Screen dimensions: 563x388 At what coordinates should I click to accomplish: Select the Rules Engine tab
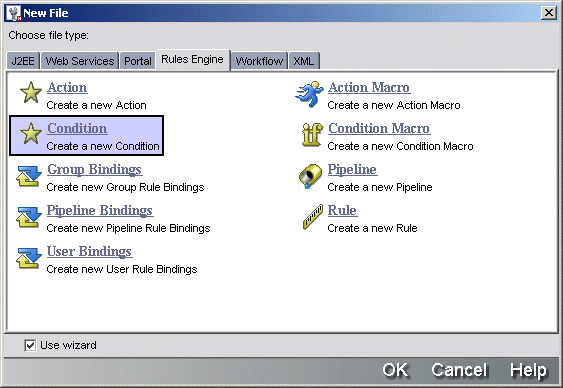coord(192,60)
